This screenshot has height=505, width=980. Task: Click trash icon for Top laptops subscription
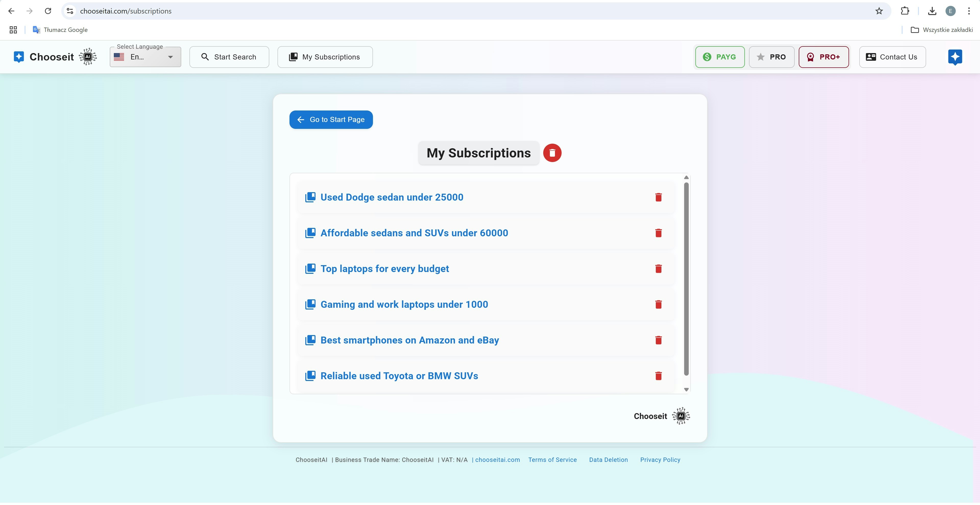[658, 269]
